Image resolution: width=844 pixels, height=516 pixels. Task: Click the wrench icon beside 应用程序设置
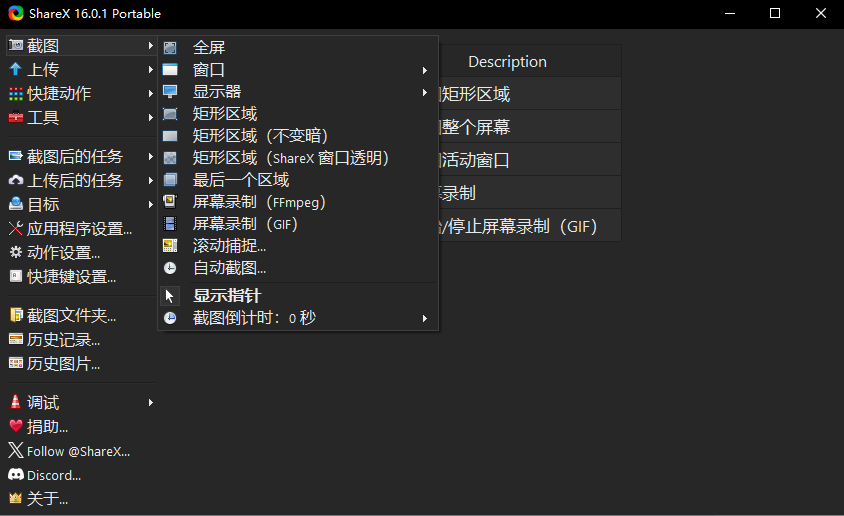(x=16, y=229)
